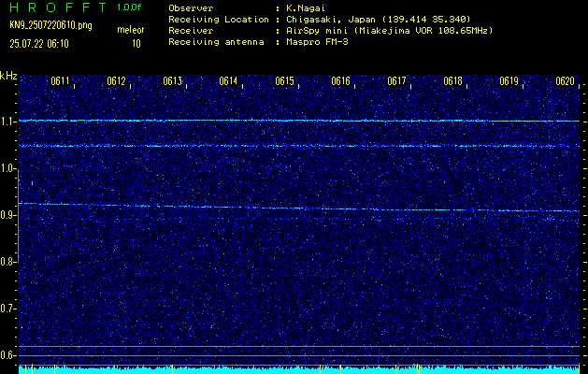Click the 0615 time marker
The height and width of the screenshot is (374, 588).
[284, 81]
